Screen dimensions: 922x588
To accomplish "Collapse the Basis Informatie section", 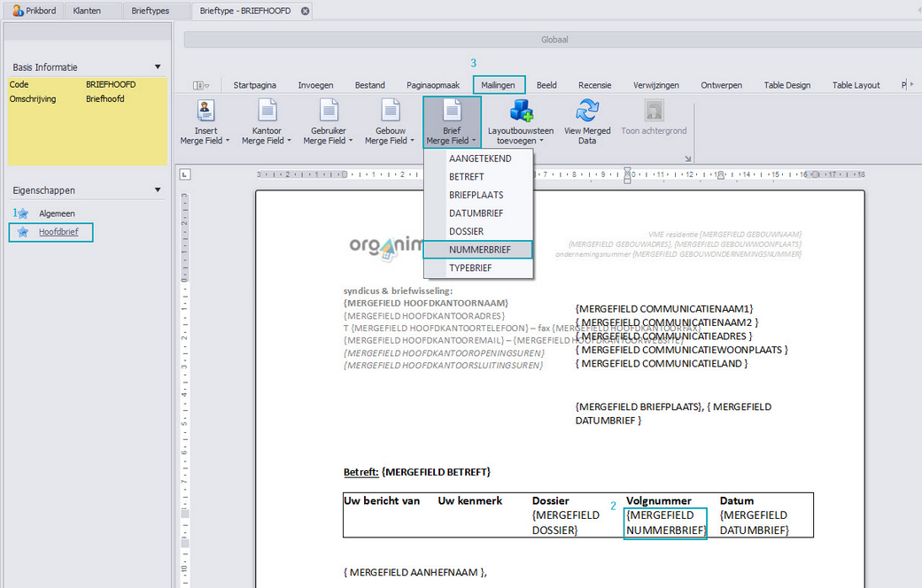I will click(x=158, y=67).
